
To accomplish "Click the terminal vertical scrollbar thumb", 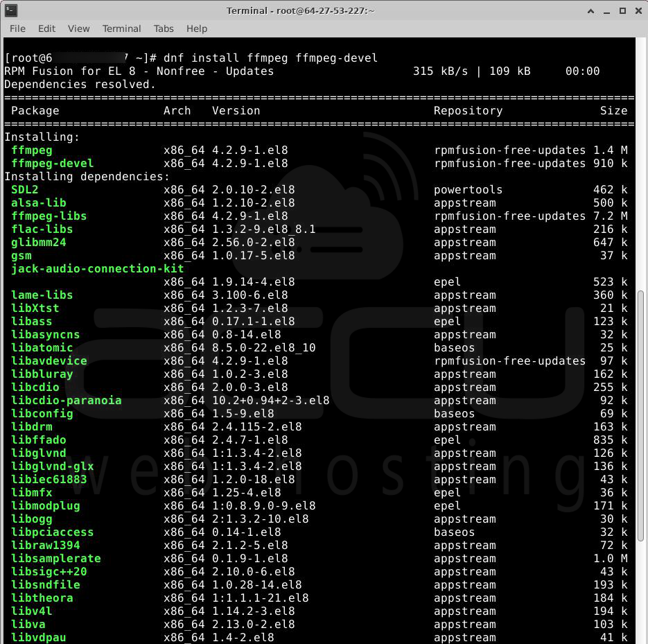I will coord(640,415).
